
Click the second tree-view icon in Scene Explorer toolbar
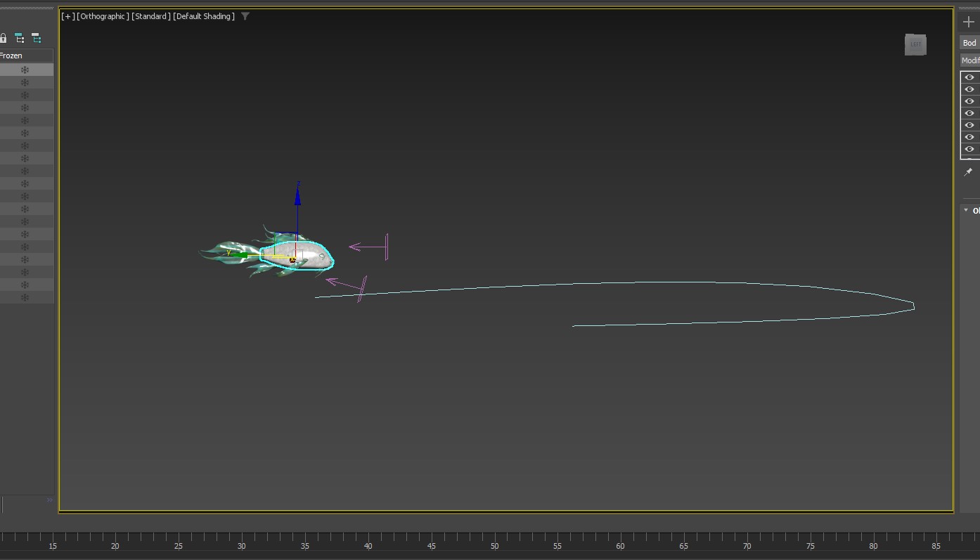pos(36,37)
